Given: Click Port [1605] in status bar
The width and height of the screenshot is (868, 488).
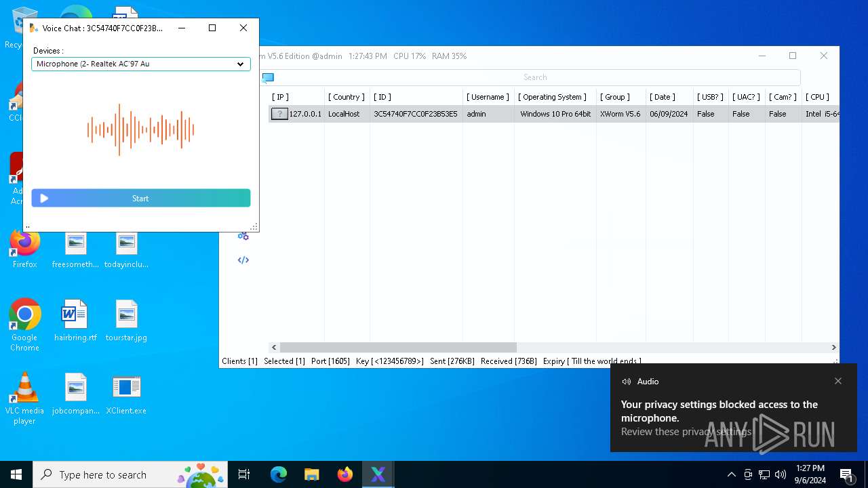Looking at the screenshot, I should 330,361.
